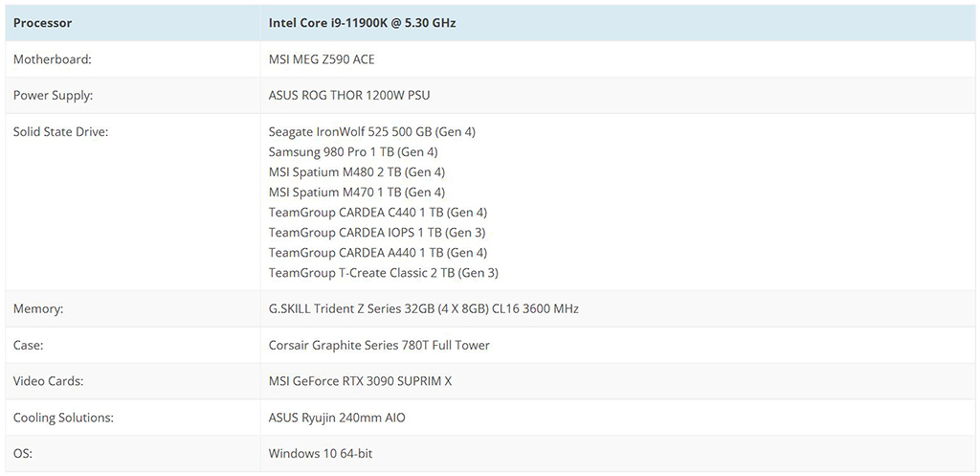Click "Intel Core i9-11900K @ 5.30 GHz" text

coord(362,23)
